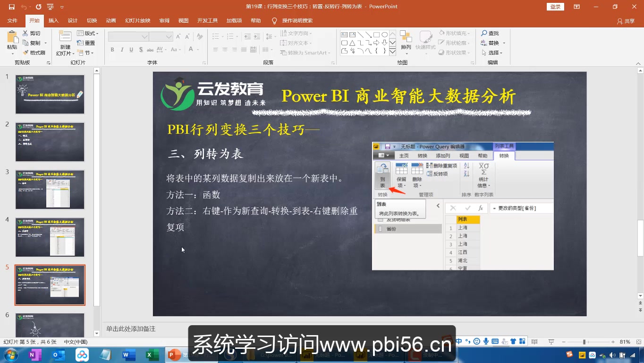Toggle bold formatting with the B button

[112, 49]
